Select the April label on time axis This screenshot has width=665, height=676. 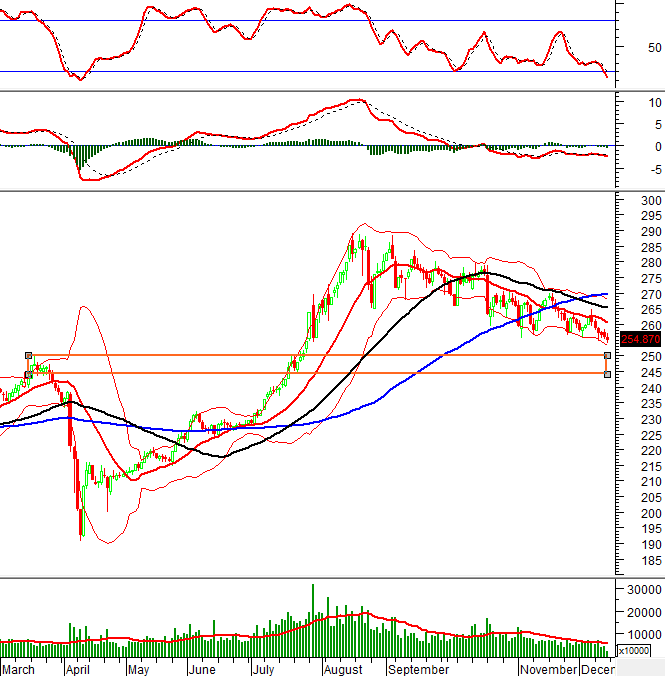click(x=78, y=668)
